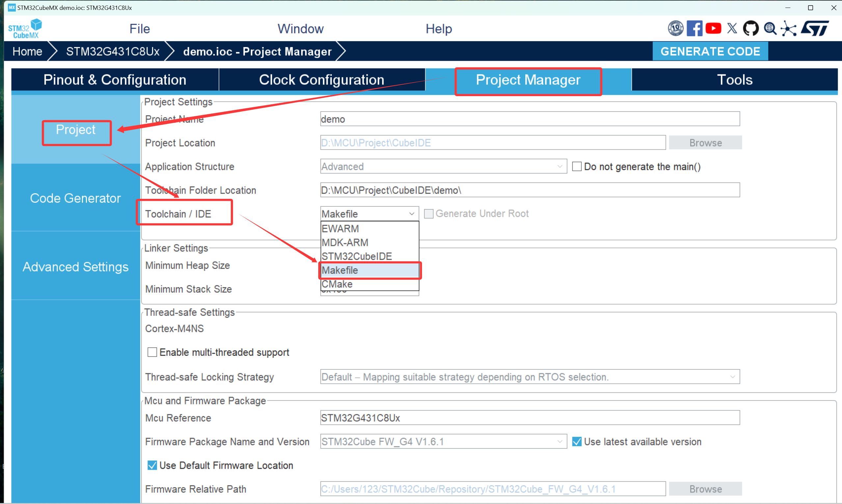Click STM32G431C8Ux breadcrumb
Viewport: 842px width, 504px height.
pos(113,51)
